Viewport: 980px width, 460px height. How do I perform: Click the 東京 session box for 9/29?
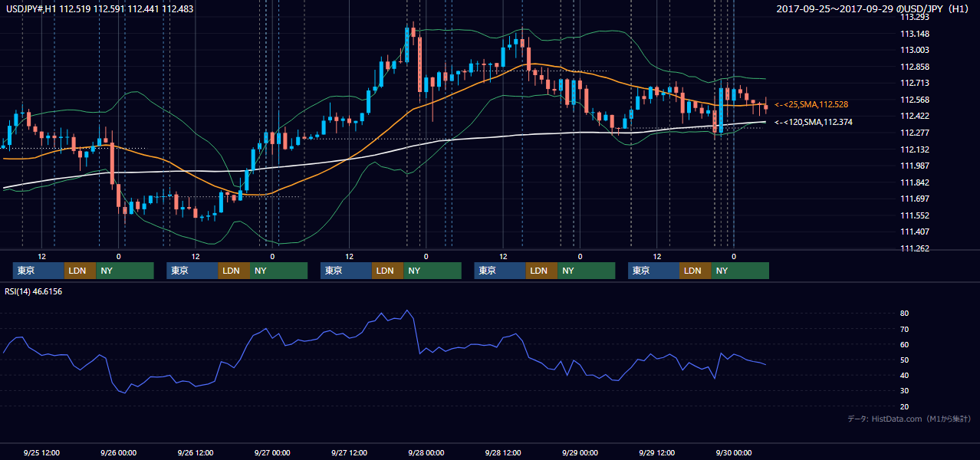[653, 271]
